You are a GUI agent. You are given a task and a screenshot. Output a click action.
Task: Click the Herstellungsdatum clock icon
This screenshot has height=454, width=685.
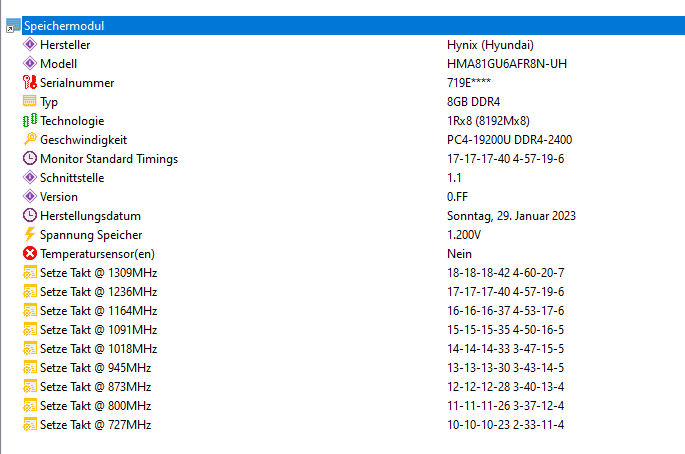pos(29,216)
